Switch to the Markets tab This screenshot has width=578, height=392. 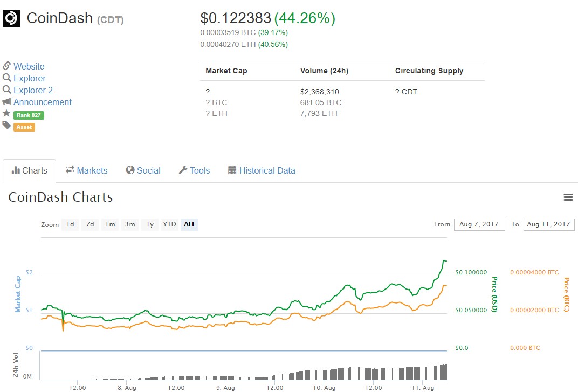[87, 170]
